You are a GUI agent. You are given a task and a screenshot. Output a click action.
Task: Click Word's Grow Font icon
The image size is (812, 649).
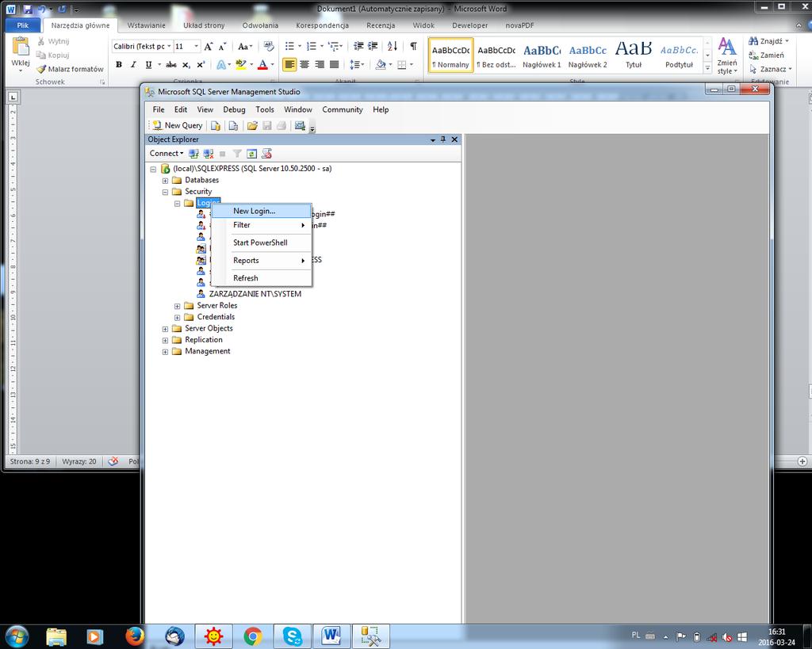tap(209, 47)
